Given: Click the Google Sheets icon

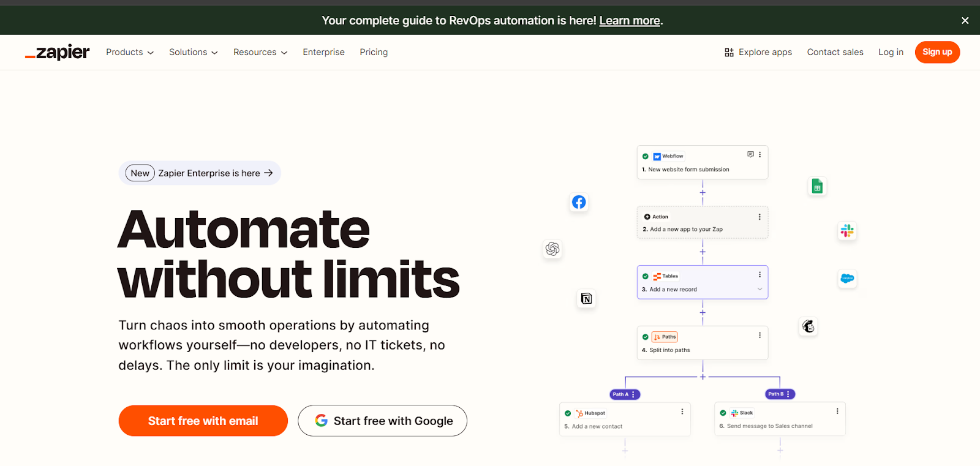Looking at the screenshot, I should (817, 186).
